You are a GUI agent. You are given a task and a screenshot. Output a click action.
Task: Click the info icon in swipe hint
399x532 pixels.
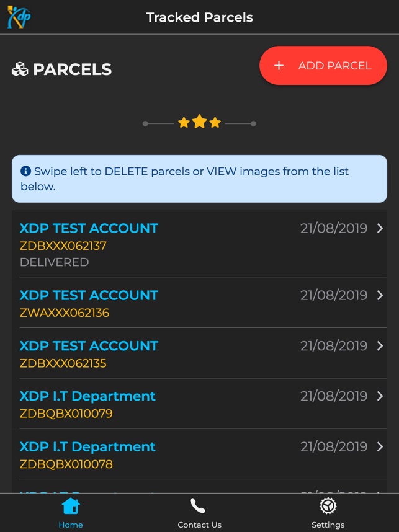click(25, 171)
